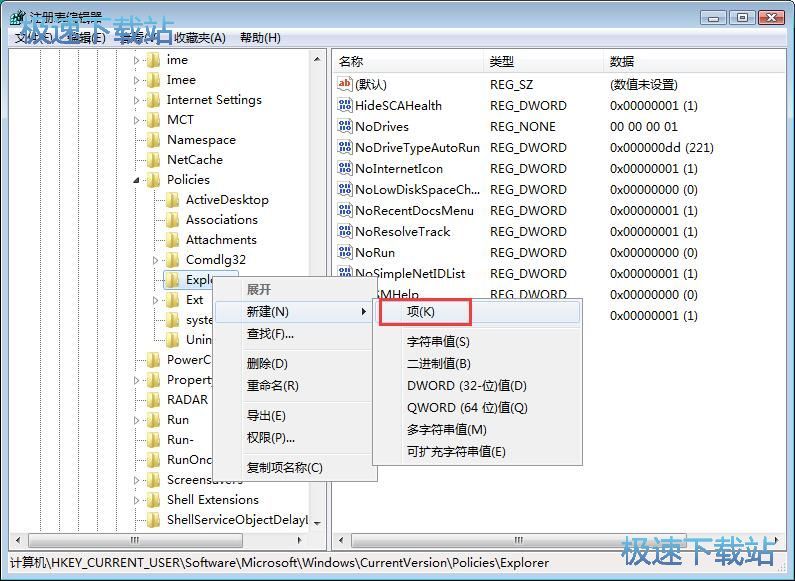Sort by the 类型 column header
Viewport: 795px width, 581px height.
(543, 61)
